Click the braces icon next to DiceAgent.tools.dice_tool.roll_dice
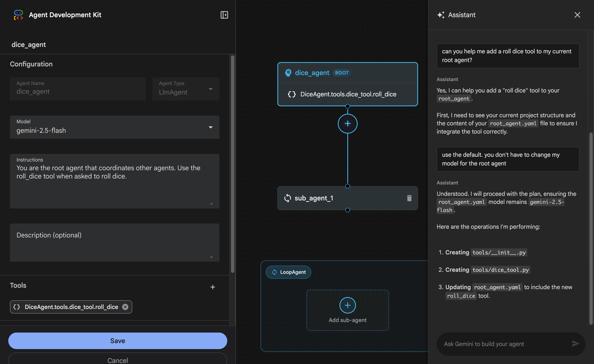The height and width of the screenshot is (364, 594). point(292,94)
